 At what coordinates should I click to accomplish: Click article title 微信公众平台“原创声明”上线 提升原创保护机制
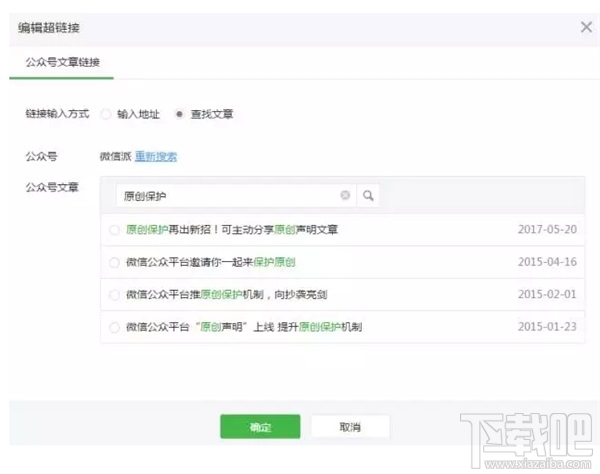coord(244,327)
